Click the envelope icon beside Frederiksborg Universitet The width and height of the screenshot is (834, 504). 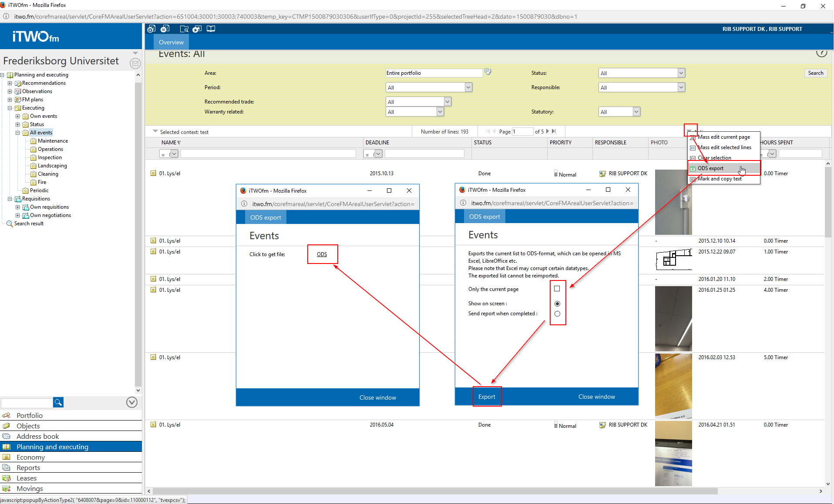(x=135, y=63)
